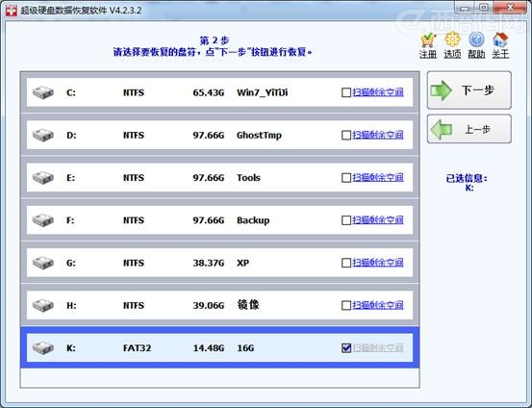Click the 注册 shopping cart icon
The image size is (532, 408).
pos(428,40)
